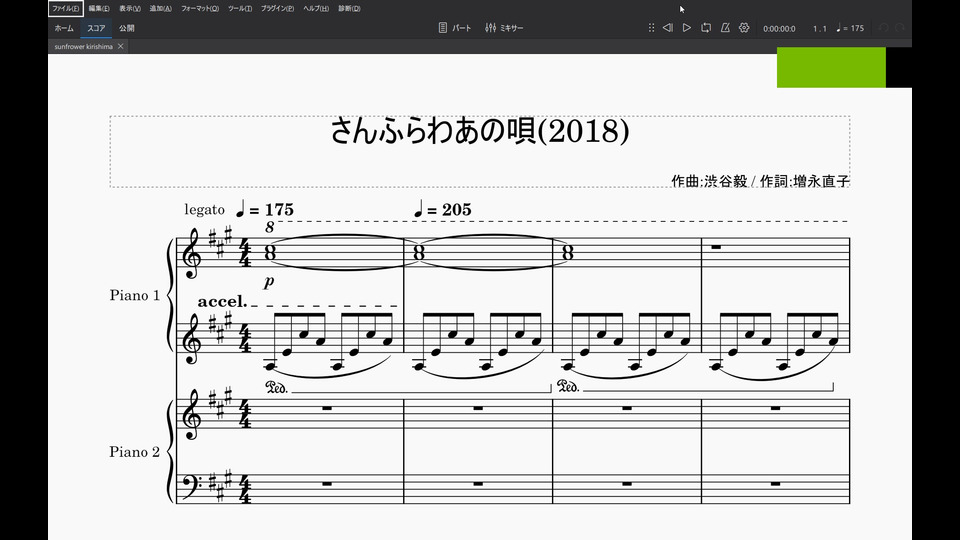
Task: Click the Redo arrow icon
Action: pyautogui.click(x=900, y=28)
